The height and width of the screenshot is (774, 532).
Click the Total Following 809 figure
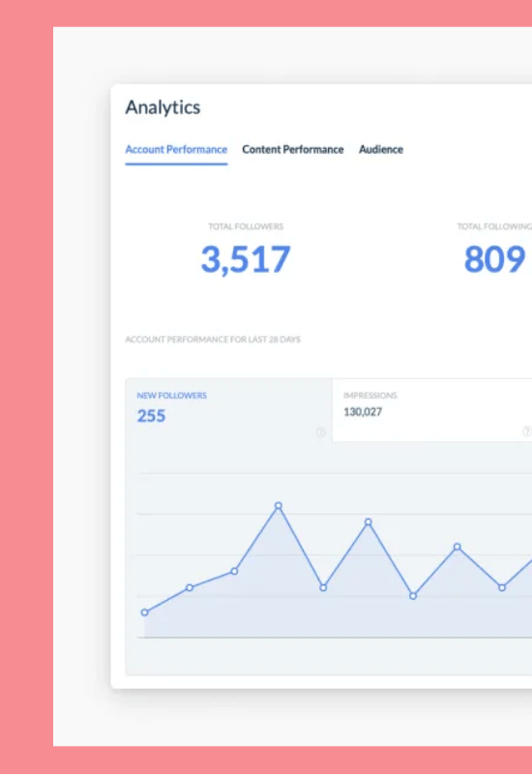pyautogui.click(x=494, y=259)
